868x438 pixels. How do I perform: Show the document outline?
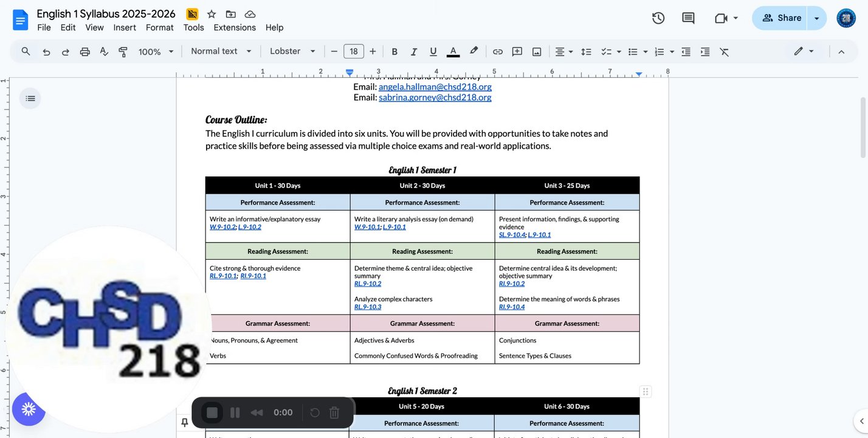point(30,99)
